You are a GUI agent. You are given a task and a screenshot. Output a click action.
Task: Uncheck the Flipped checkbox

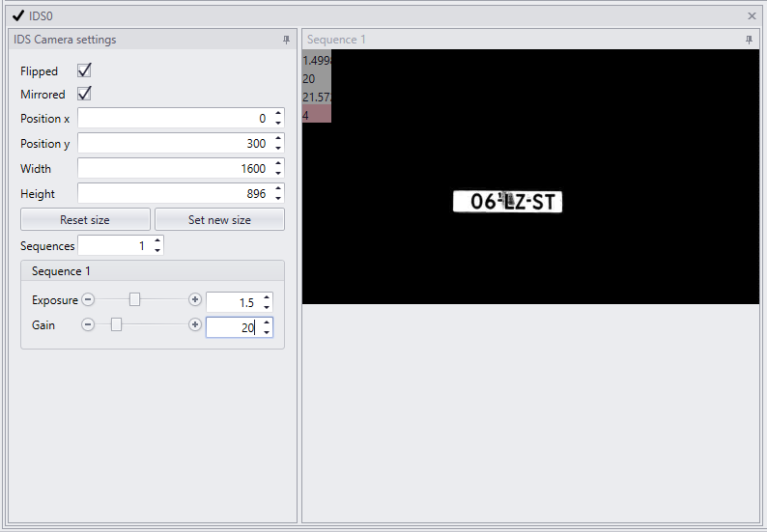pos(84,70)
